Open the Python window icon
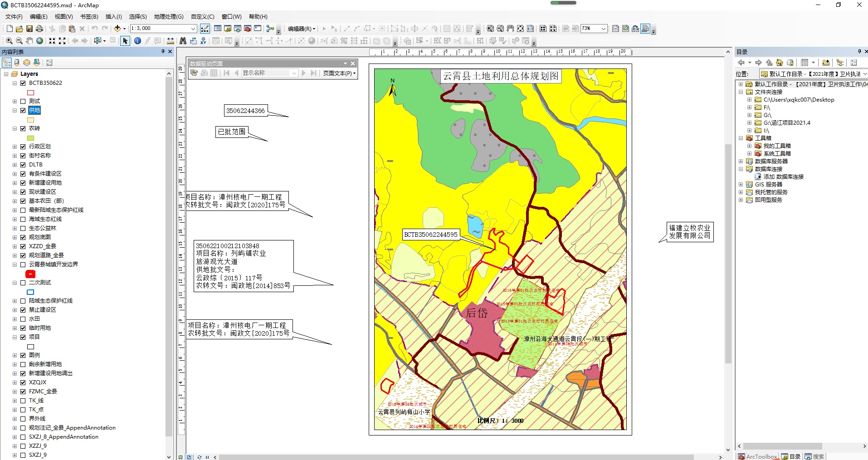The height and width of the screenshot is (460, 868). [258, 29]
